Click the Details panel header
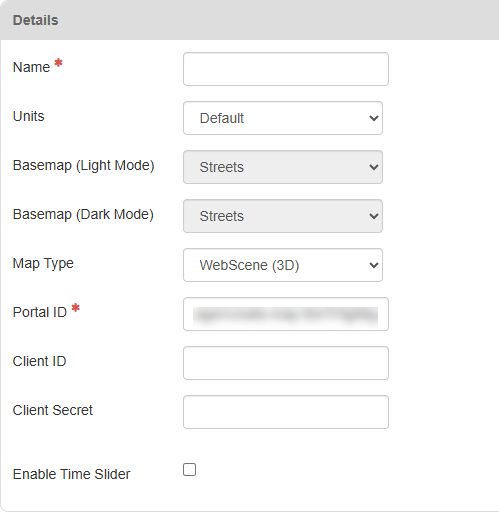The height and width of the screenshot is (512, 499). pyautogui.click(x=249, y=20)
